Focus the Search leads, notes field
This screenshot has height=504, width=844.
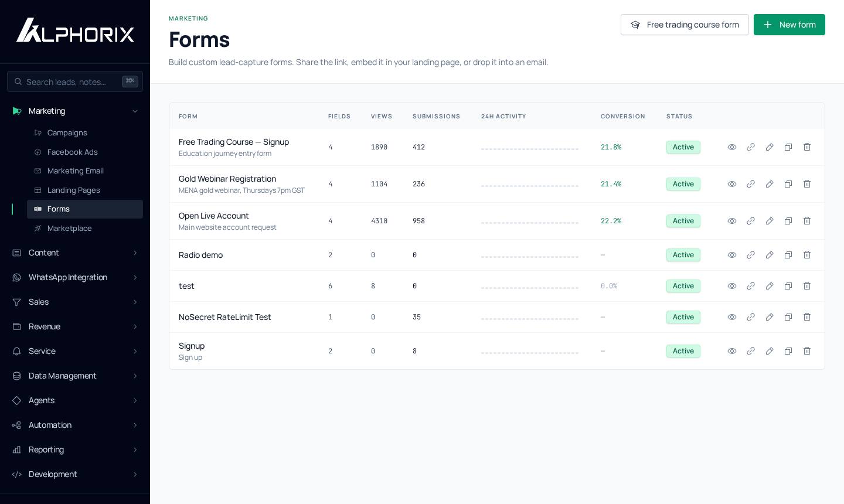[x=75, y=81]
